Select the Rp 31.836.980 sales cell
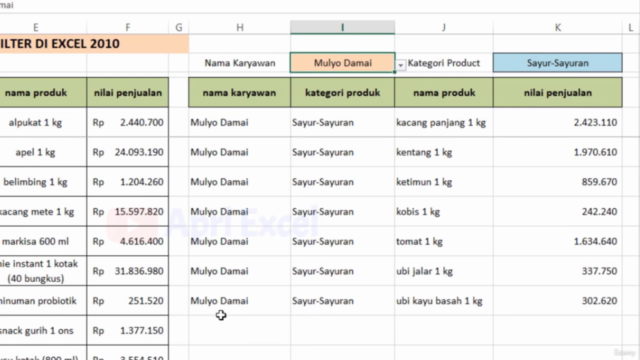640x360 pixels. pyautogui.click(x=128, y=271)
